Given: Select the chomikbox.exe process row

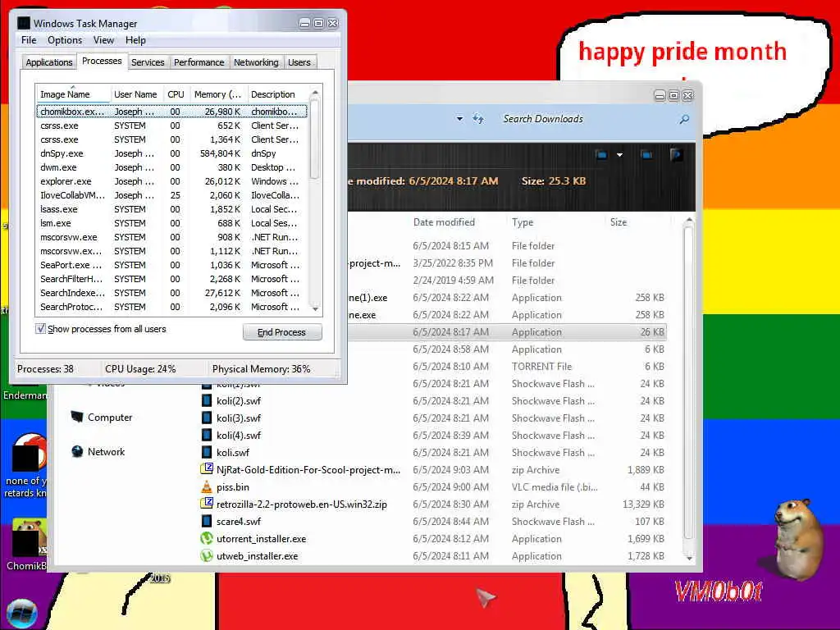Looking at the screenshot, I should coord(171,112).
